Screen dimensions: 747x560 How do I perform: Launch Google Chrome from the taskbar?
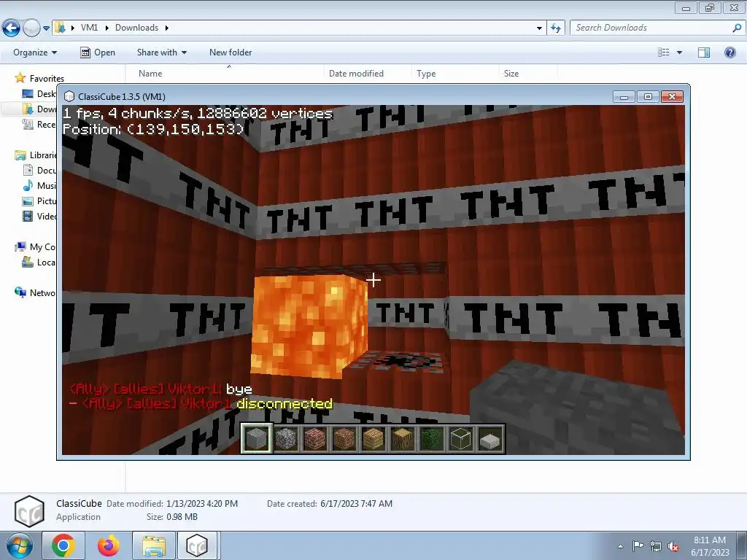[63, 545]
